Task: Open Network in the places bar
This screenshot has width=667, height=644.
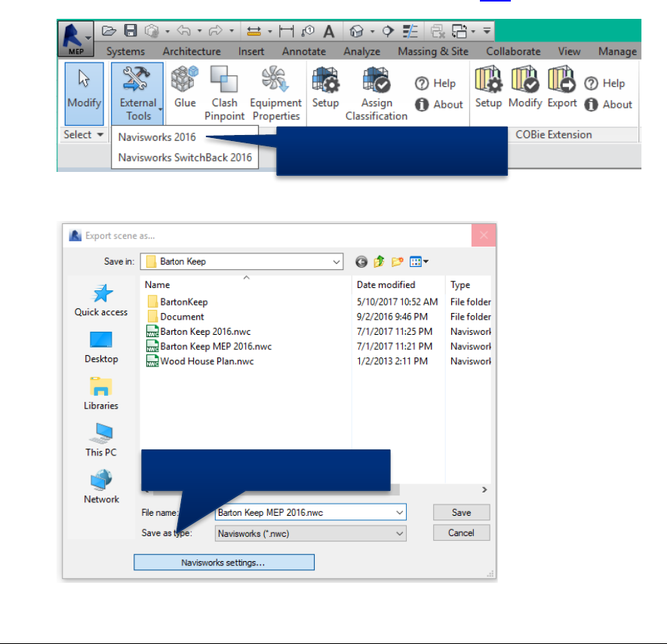Action: [x=101, y=486]
